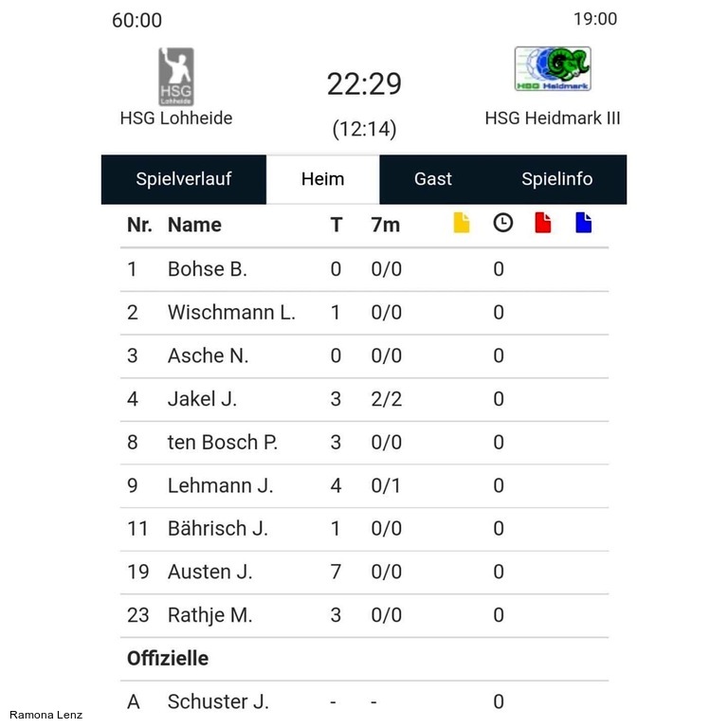The image size is (728, 728).
Task: Click the HSG Heidmark III team name
Action: click(x=553, y=118)
